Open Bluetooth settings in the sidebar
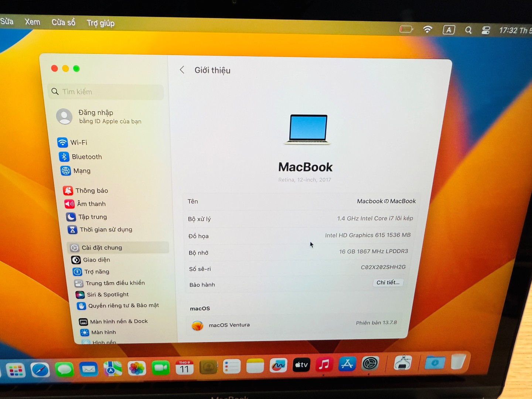Image resolution: width=532 pixels, height=399 pixels. tap(80, 157)
